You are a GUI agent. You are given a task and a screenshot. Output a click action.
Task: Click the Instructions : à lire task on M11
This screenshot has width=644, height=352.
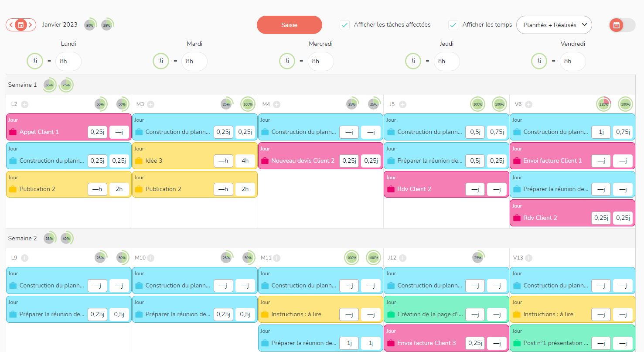click(x=320, y=309)
